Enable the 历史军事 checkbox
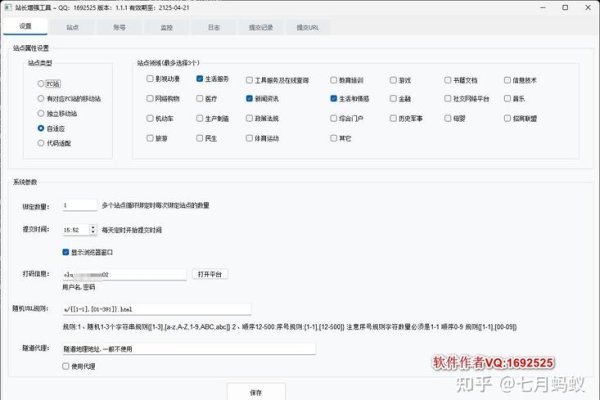The height and width of the screenshot is (400, 600). click(393, 118)
